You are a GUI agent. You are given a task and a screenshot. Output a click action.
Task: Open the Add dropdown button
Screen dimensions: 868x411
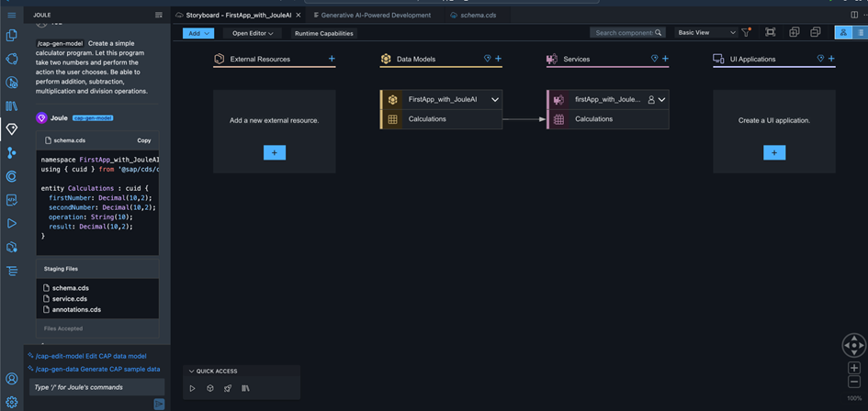[x=197, y=33]
